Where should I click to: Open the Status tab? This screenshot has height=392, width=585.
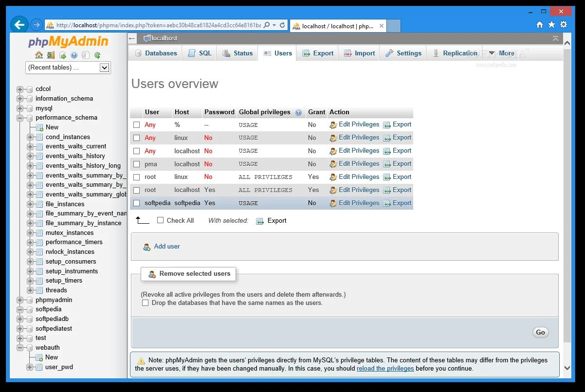point(238,53)
